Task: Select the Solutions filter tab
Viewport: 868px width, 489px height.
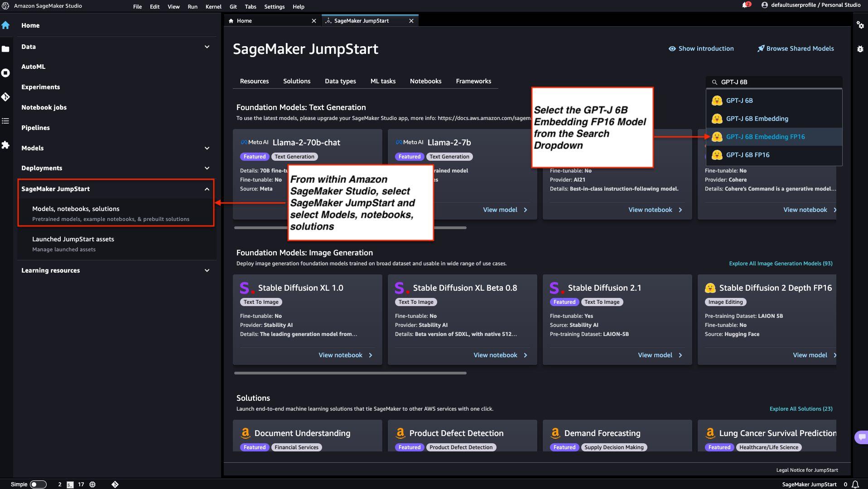Action: (297, 81)
